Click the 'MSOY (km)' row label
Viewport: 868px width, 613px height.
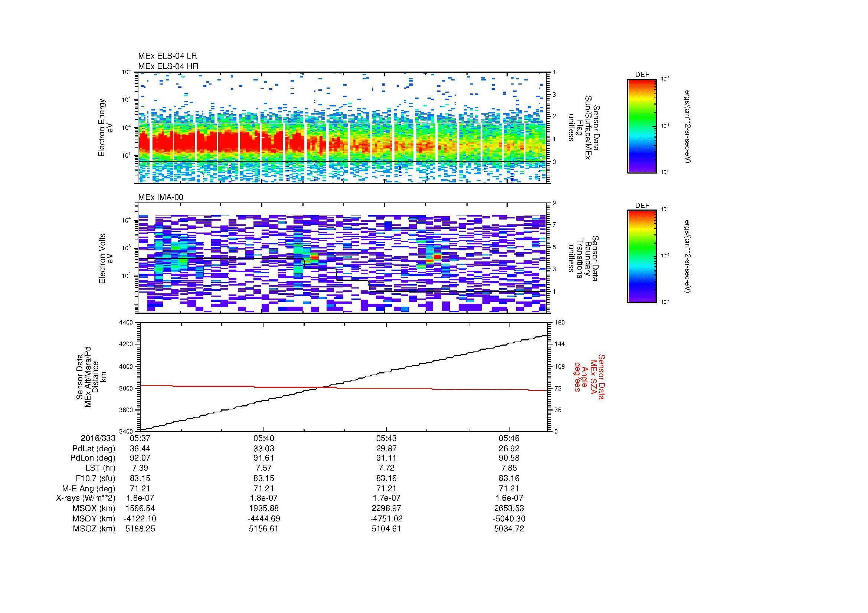point(94,518)
